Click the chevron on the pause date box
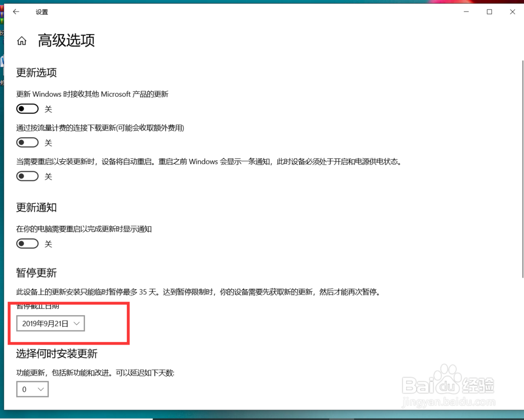Screen dimensions: 524x420 (77, 323)
